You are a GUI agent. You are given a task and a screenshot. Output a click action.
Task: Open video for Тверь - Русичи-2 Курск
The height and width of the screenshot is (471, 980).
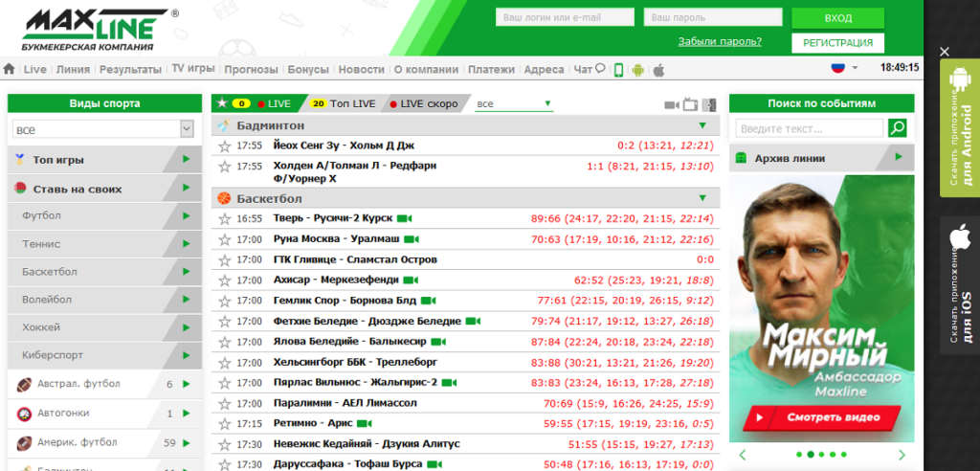point(405,218)
